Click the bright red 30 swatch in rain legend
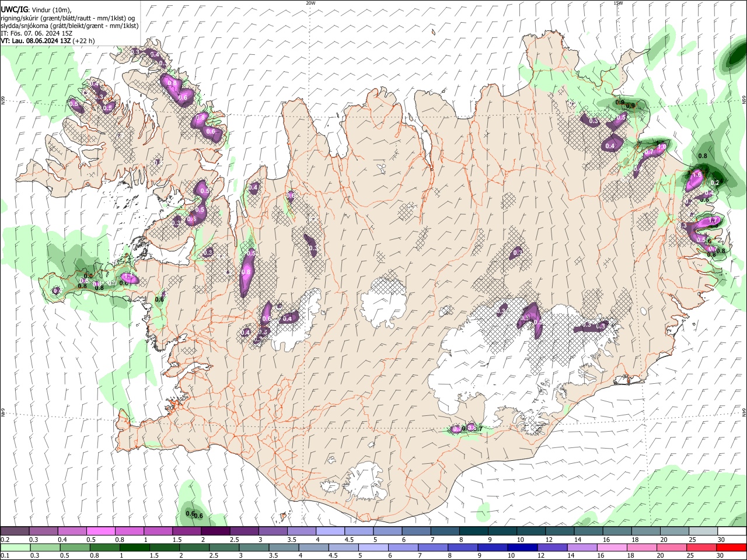The image size is (747, 560). [731, 548]
